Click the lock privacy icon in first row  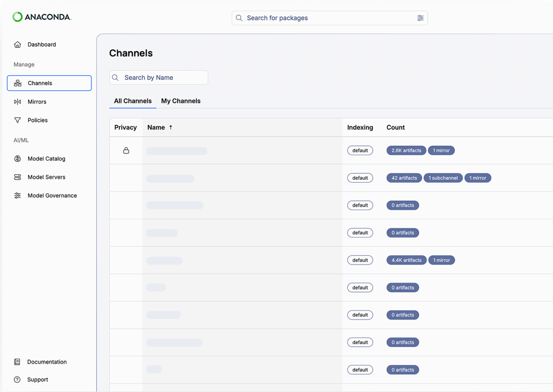[x=126, y=150]
